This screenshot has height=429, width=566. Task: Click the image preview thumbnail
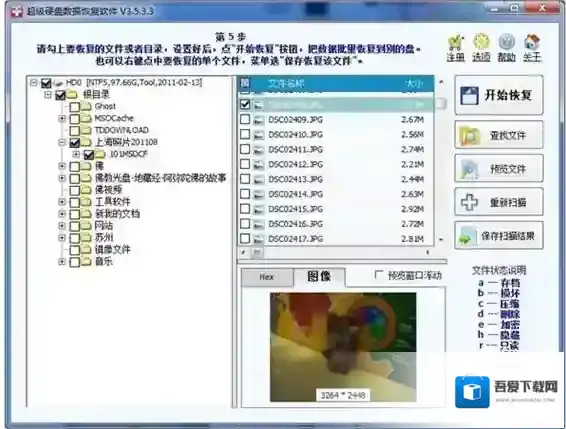(x=343, y=347)
